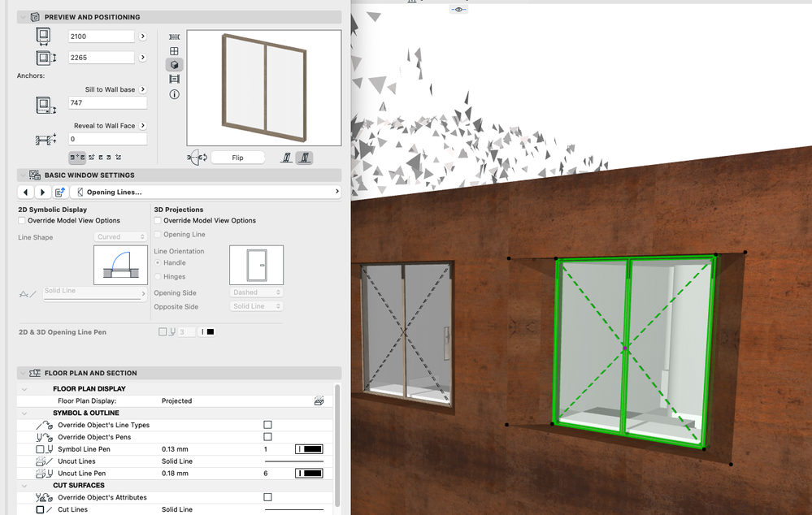812x515 pixels.
Task: Collapse the Symbol & Outline group
Action: point(24,413)
